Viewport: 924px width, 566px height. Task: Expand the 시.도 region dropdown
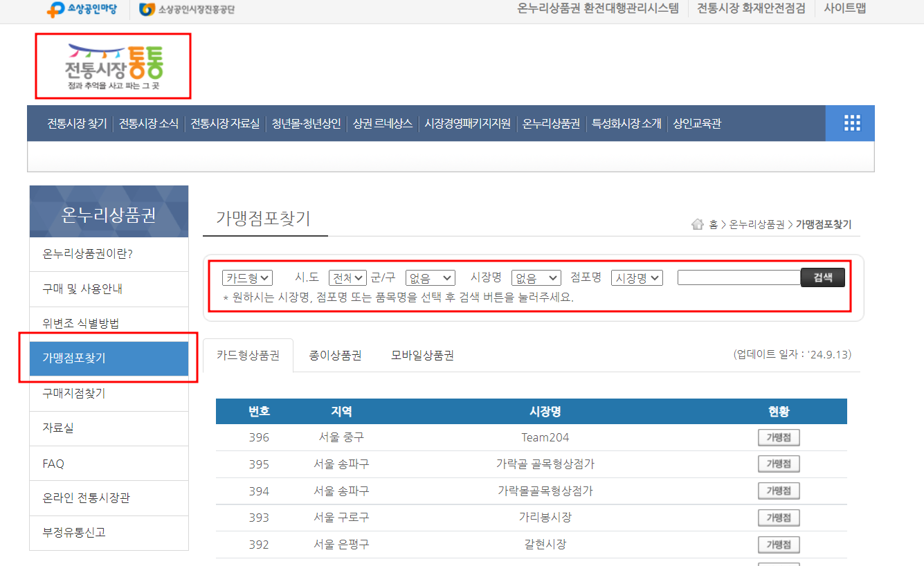pos(347,277)
